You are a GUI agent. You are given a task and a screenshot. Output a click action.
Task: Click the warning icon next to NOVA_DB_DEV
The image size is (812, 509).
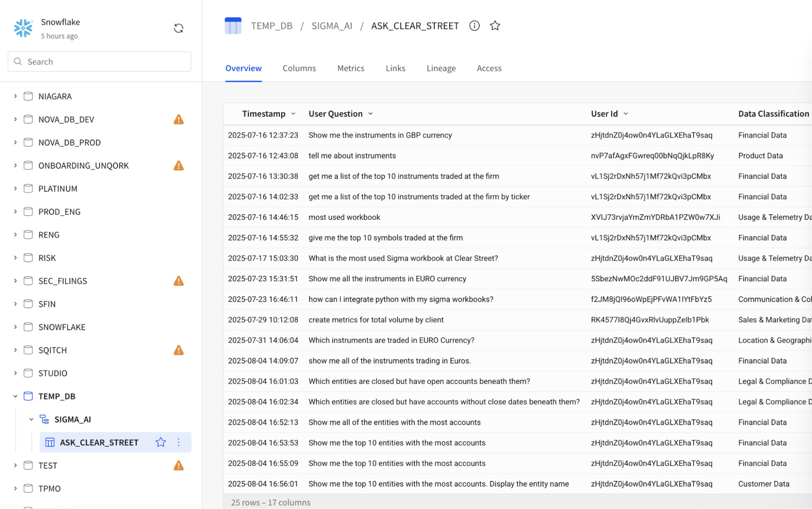point(179,119)
